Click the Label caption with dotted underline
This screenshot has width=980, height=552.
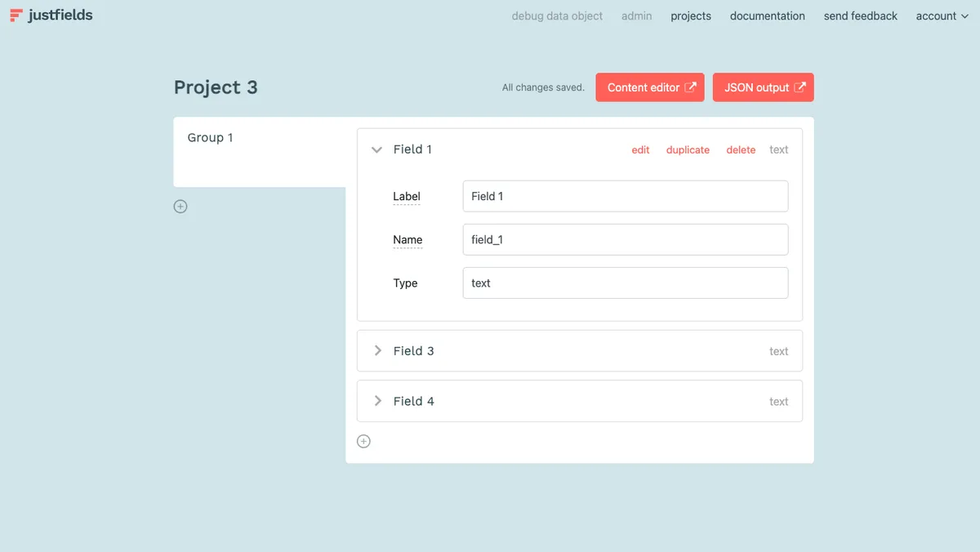(407, 196)
